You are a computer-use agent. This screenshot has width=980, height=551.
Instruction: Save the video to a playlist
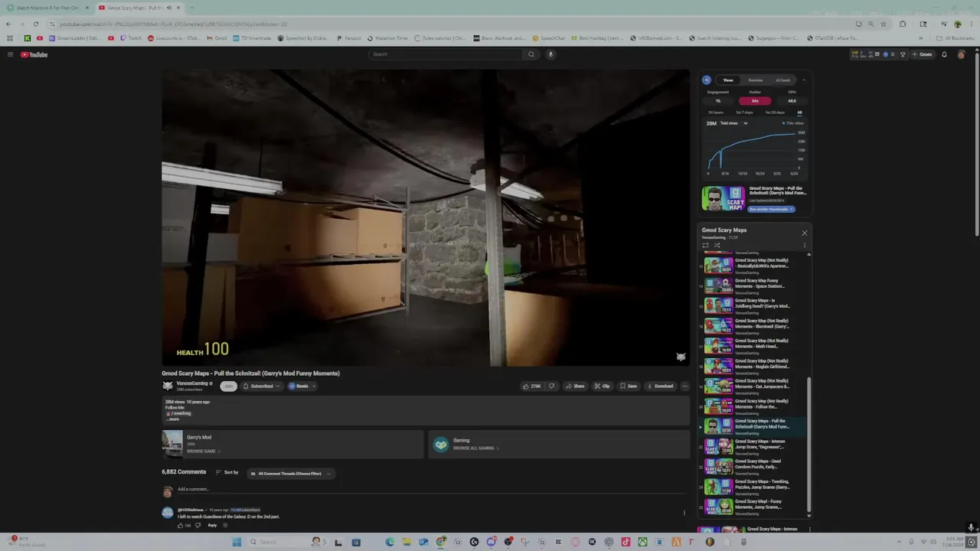[629, 386]
